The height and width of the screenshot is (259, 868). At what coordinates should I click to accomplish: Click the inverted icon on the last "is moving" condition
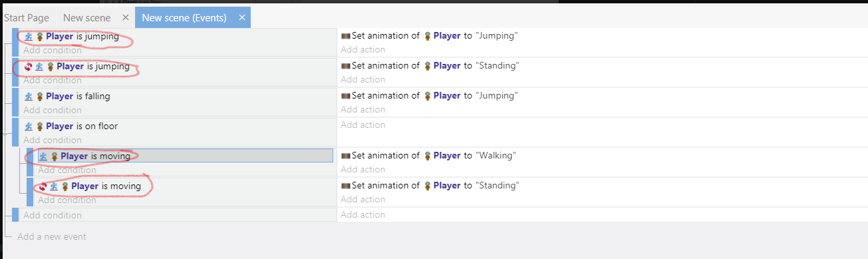click(x=43, y=186)
